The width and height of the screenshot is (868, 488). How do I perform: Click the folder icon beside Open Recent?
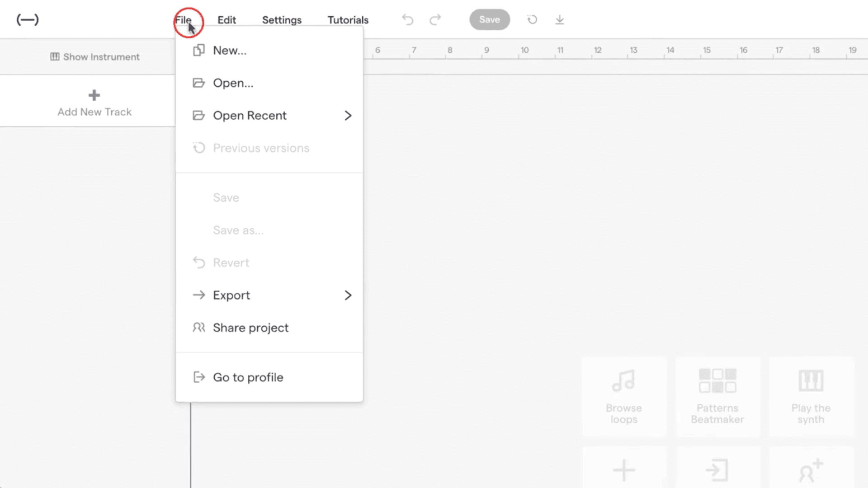(199, 115)
